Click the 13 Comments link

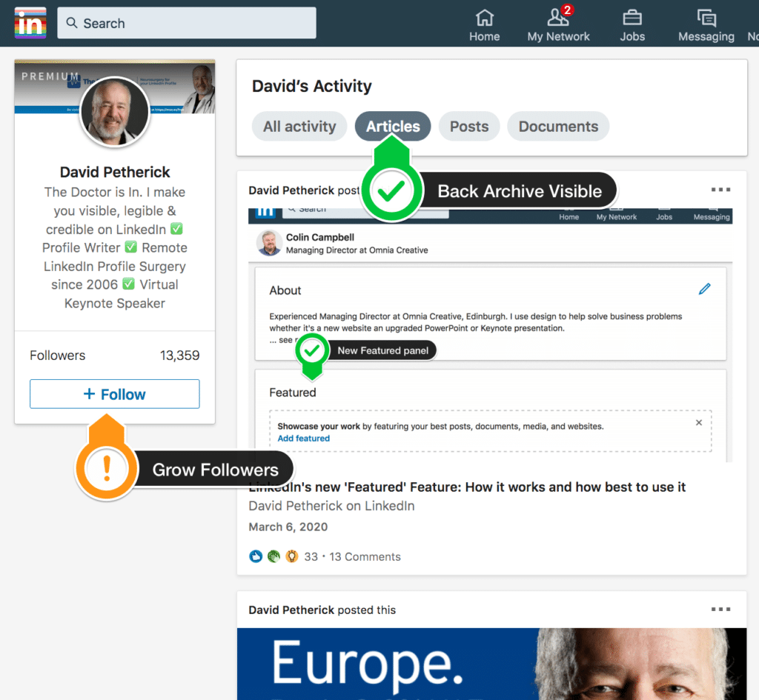tap(365, 556)
